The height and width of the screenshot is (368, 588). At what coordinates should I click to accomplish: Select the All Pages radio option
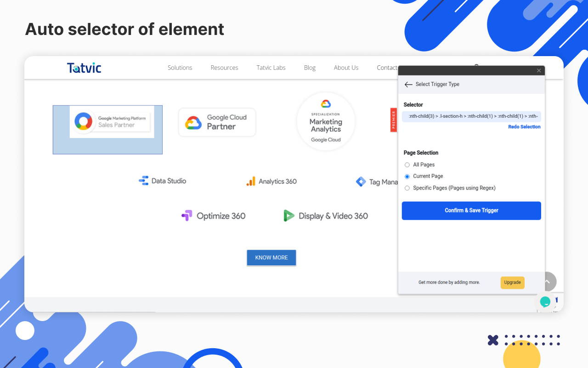point(407,165)
